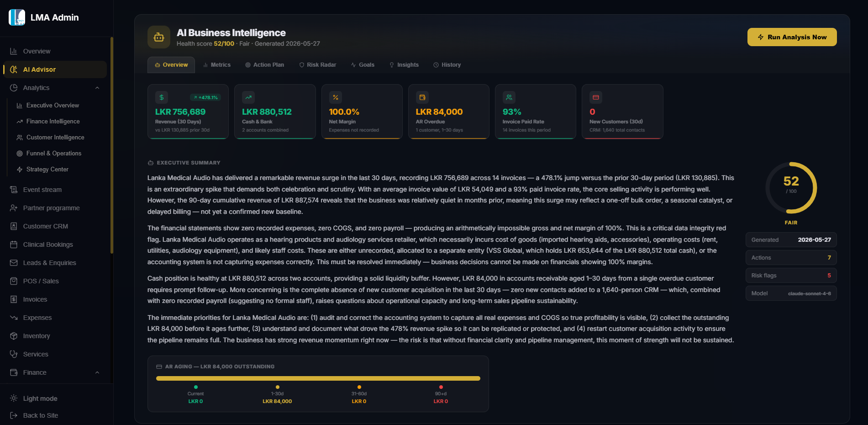
Task: Click the card icon on New Customers card
Action: pos(596,97)
